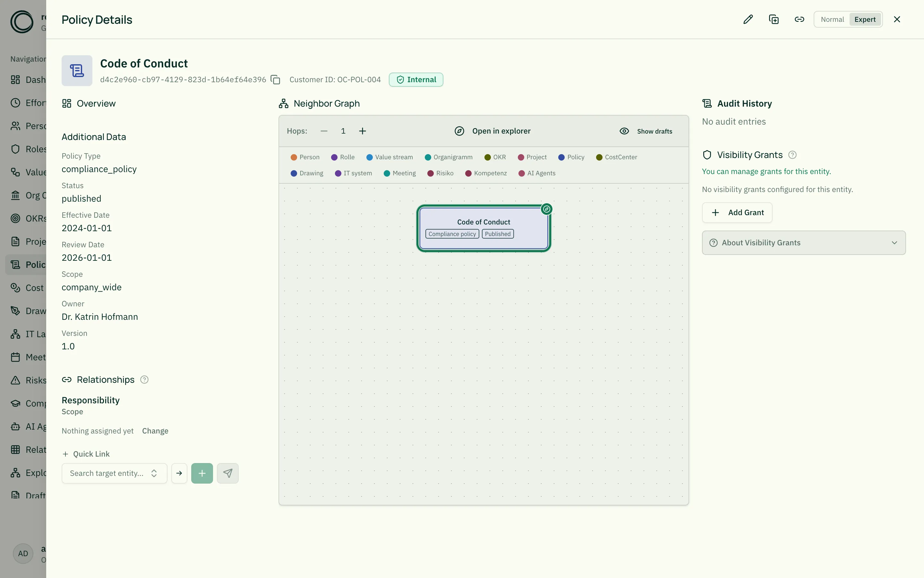Click the Cost Centers coins sidebar icon

(x=15, y=287)
